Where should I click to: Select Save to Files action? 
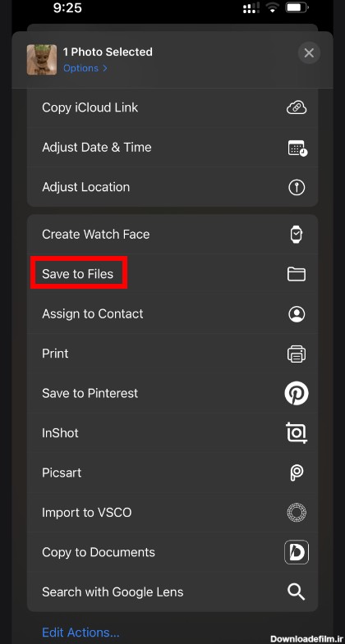[x=172, y=274]
